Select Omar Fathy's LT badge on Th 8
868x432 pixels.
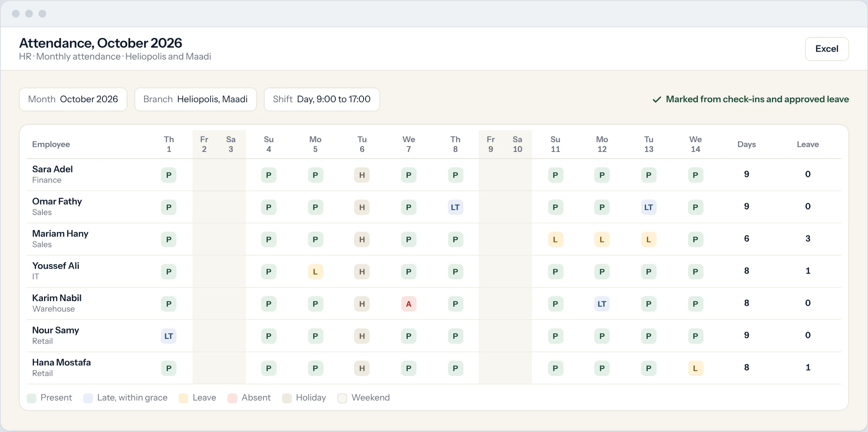coord(455,207)
